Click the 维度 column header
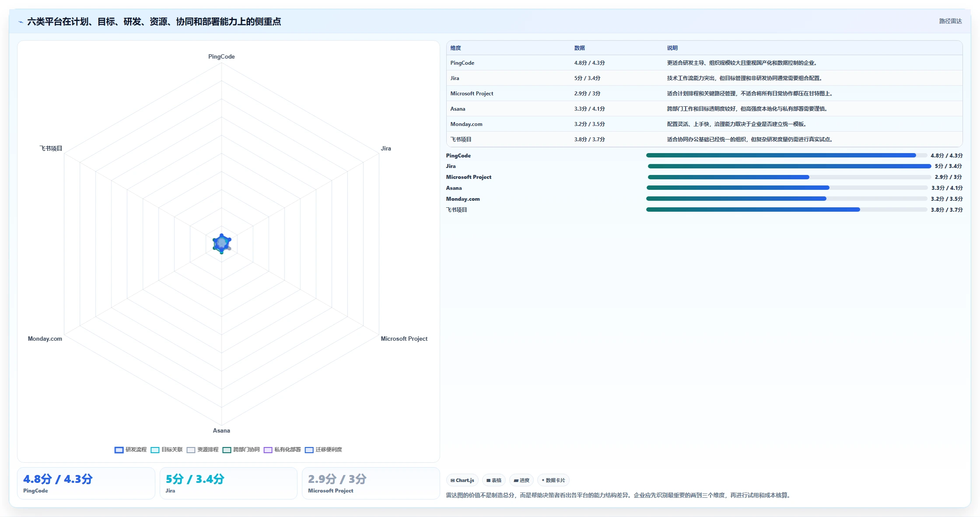Screen dimensions: 980x517 455,48
